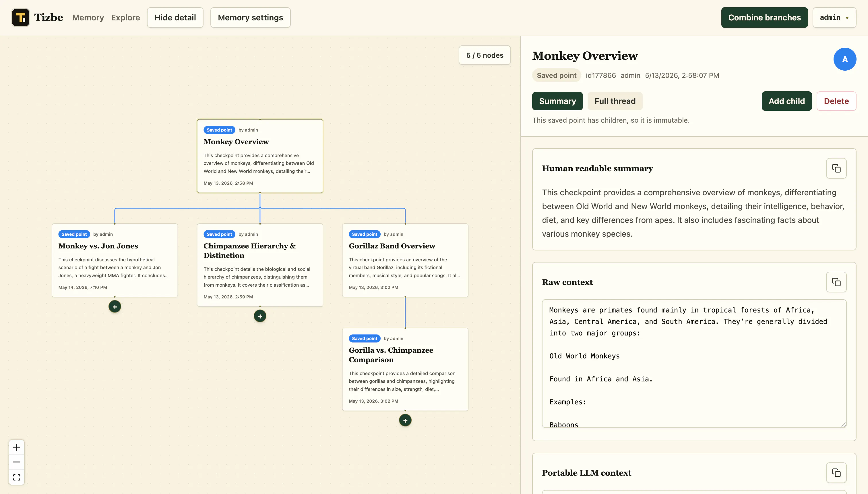Click the Saved point badge in detail header
The height and width of the screenshot is (494, 868).
(556, 75)
